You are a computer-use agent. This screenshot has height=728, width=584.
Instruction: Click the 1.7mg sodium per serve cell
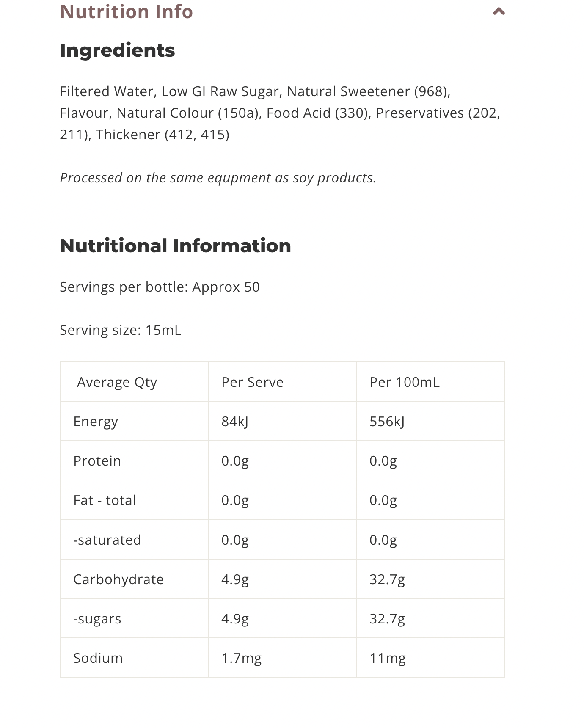pos(241,658)
